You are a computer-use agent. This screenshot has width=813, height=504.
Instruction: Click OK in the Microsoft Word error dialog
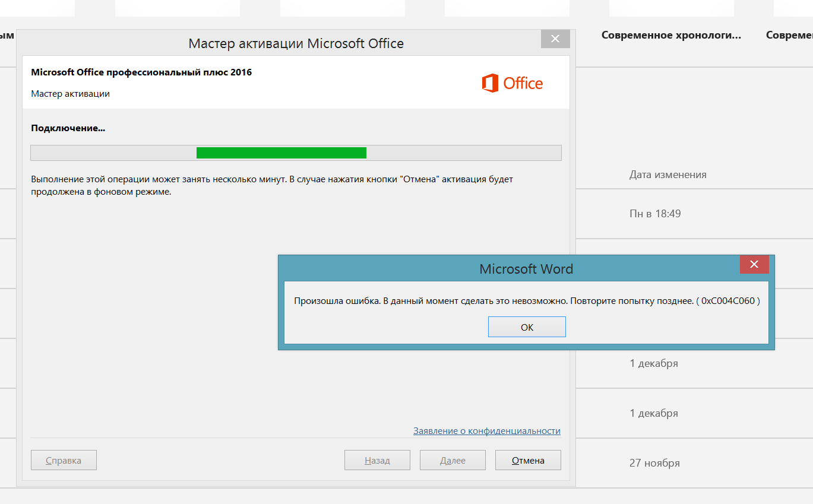click(x=527, y=327)
